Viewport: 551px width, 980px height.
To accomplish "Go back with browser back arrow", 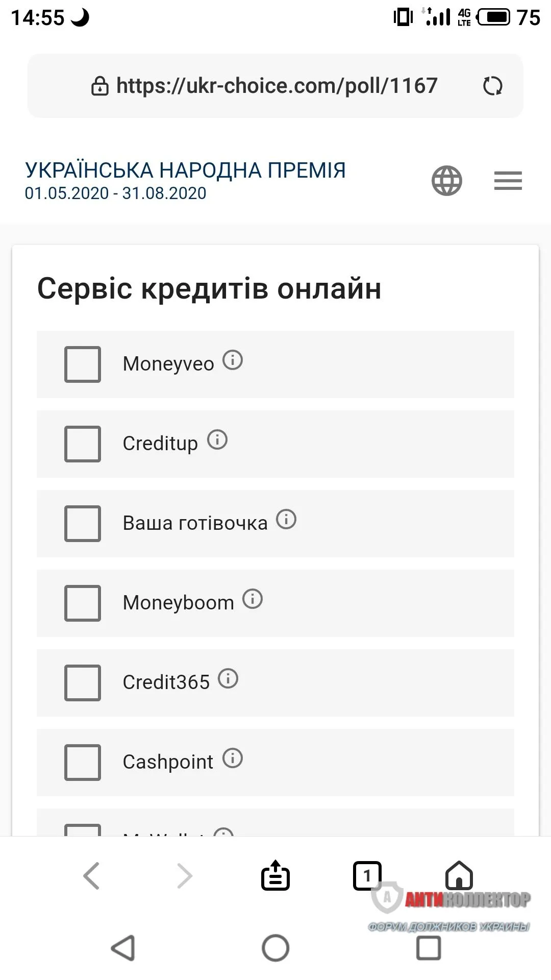I will click(92, 876).
